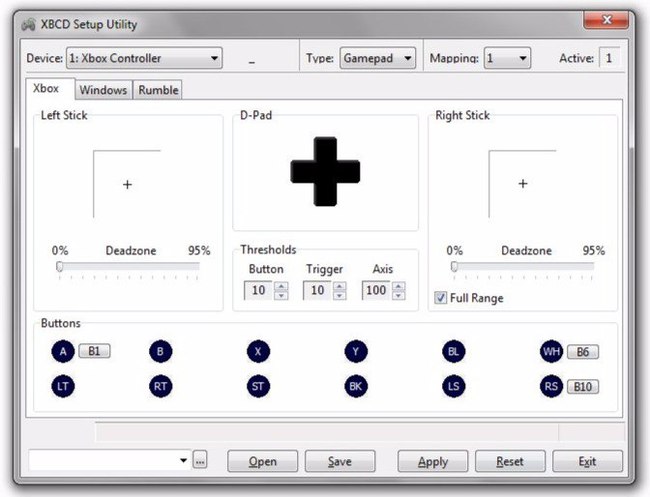Toggle the Full Range checkbox
Viewport: 650px width, 497px height.
441,298
